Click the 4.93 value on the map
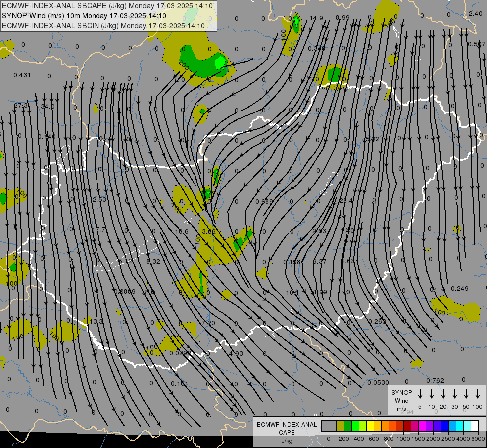487x448 pixels. click(x=236, y=353)
